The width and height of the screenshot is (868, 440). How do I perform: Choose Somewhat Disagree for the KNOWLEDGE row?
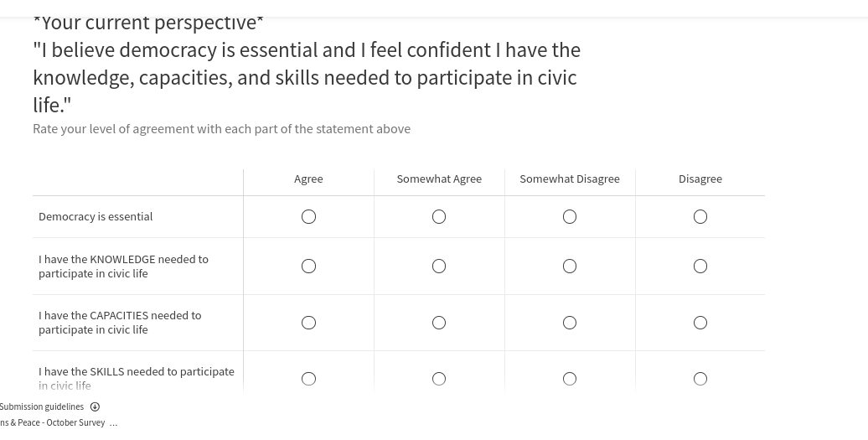(570, 267)
